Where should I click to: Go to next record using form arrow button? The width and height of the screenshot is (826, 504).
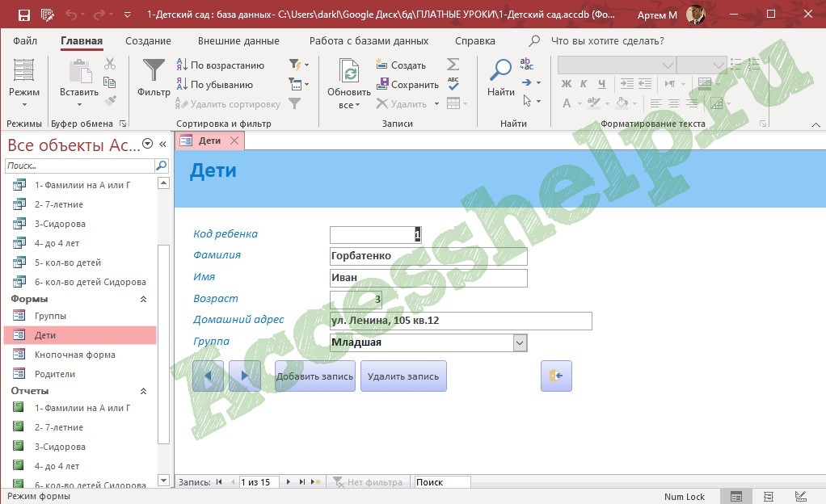(x=245, y=376)
